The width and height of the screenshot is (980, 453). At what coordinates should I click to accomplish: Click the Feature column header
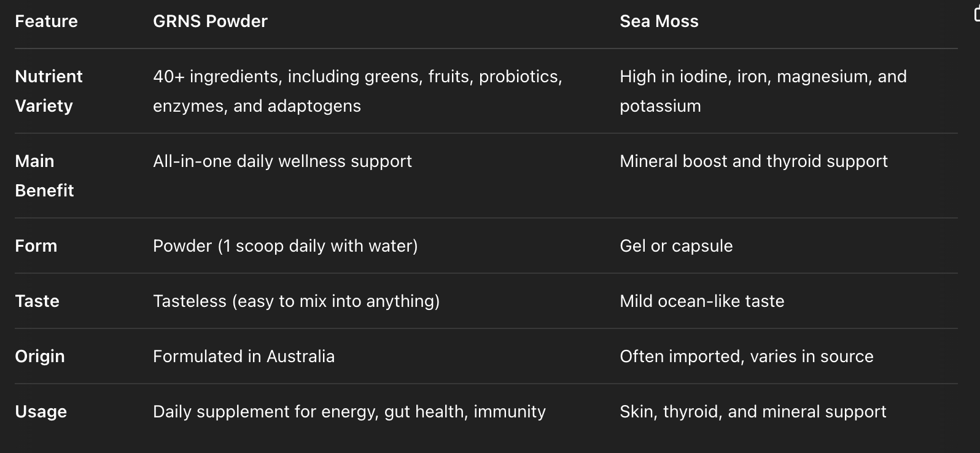tap(46, 21)
